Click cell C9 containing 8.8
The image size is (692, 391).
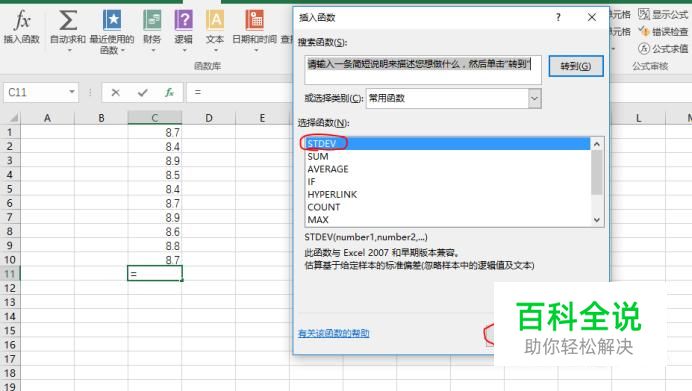(x=154, y=245)
